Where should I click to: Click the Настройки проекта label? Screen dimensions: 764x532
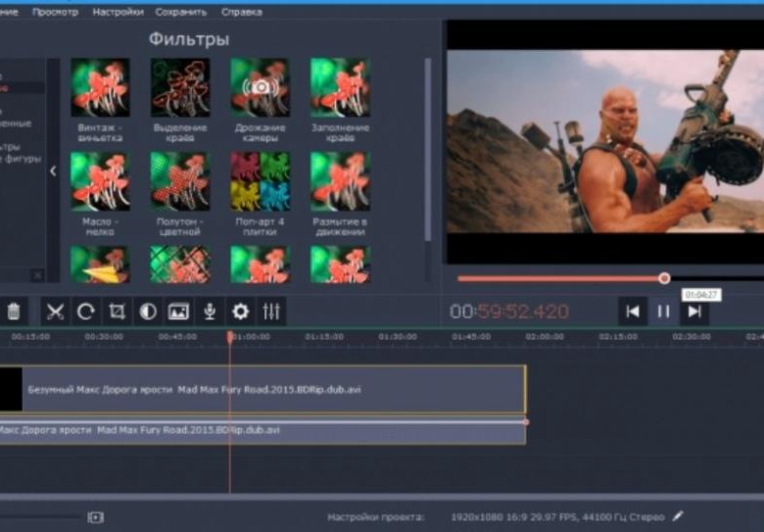pyautogui.click(x=376, y=517)
